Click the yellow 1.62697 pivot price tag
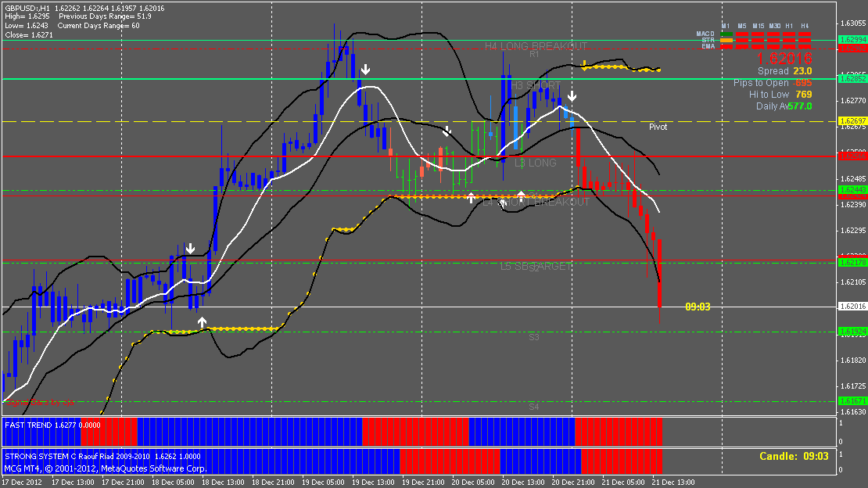Image resolution: width=868 pixels, height=488 pixels. [x=853, y=121]
